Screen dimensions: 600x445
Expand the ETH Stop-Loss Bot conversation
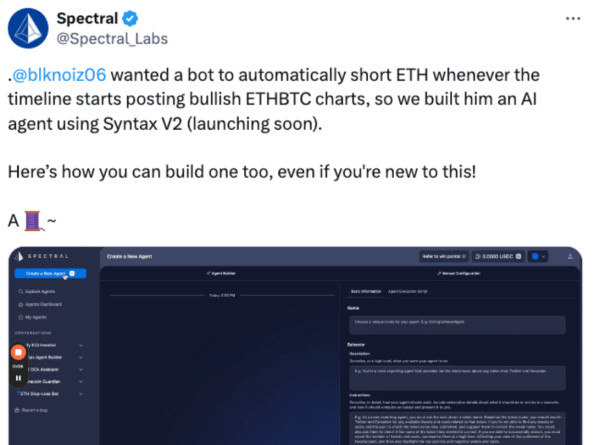click(x=80, y=394)
